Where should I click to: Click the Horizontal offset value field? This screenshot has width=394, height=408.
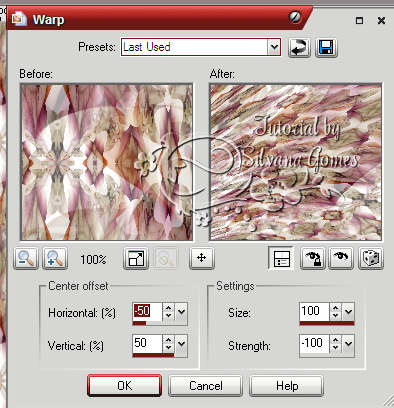tap(147, 311)
